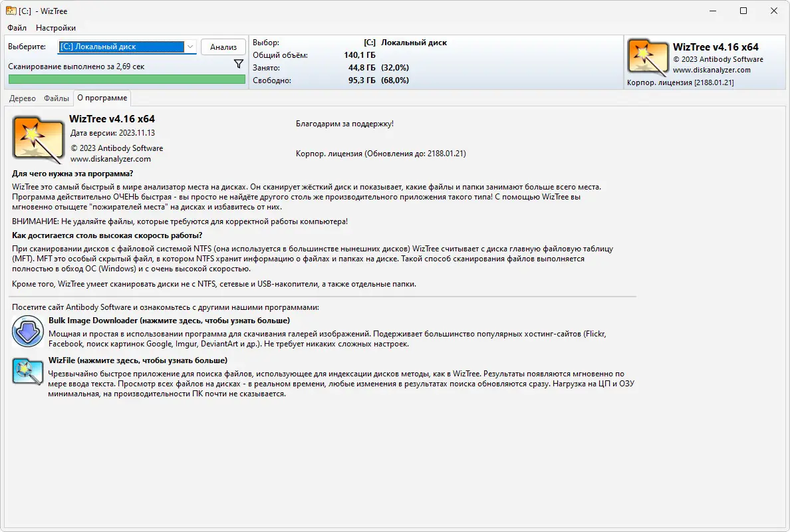Click the Bulk Image Downloader icon
Screen dimensions: 790x532
pyautogui.click(x=28, y=331)
